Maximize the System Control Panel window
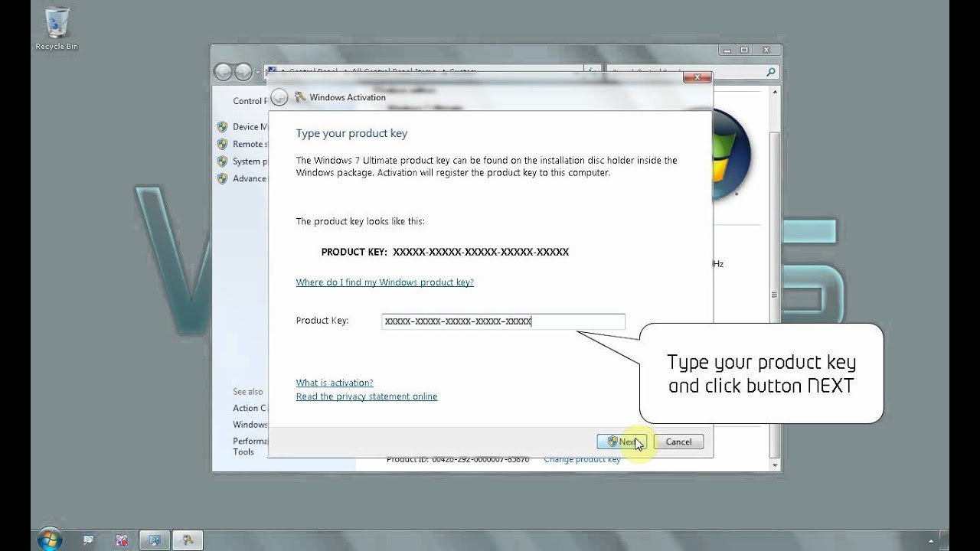Screen dimensions: 980x551 (745, 50)
